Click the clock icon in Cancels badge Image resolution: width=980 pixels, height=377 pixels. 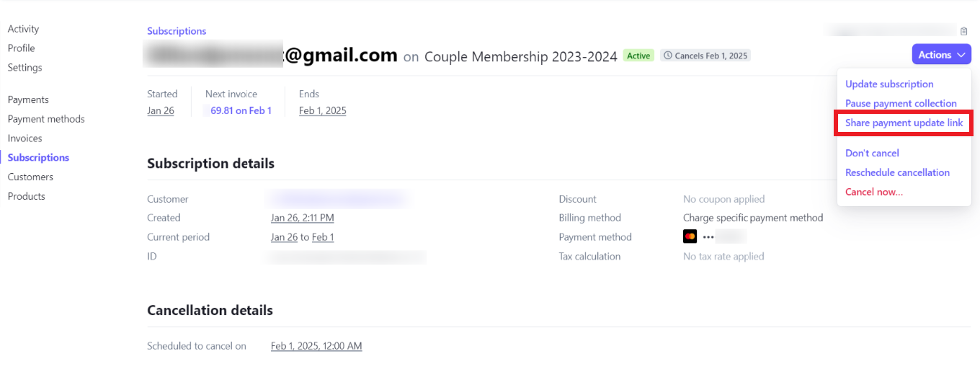click(667, 56)
